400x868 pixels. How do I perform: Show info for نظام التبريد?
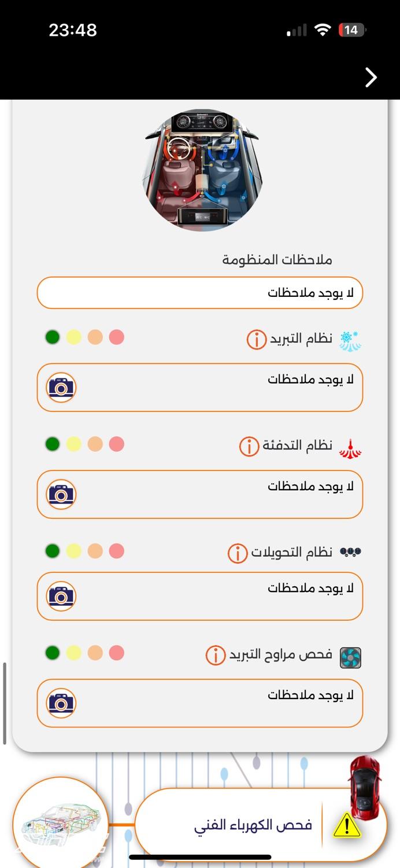tap(257, 339)
